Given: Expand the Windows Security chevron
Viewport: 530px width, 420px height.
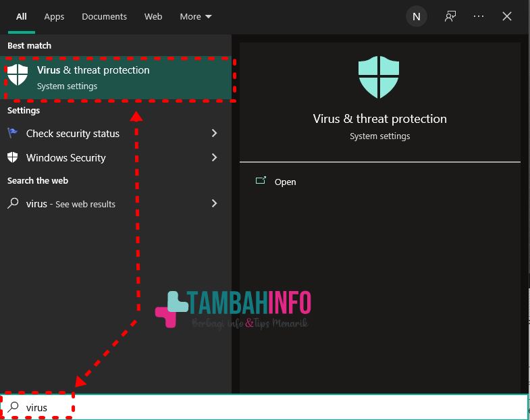Looking at the screenshot, I should (214, 157).
